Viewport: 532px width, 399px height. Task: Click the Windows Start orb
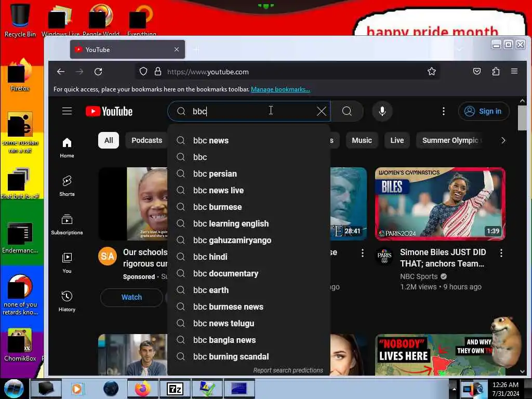click(14, 389)
